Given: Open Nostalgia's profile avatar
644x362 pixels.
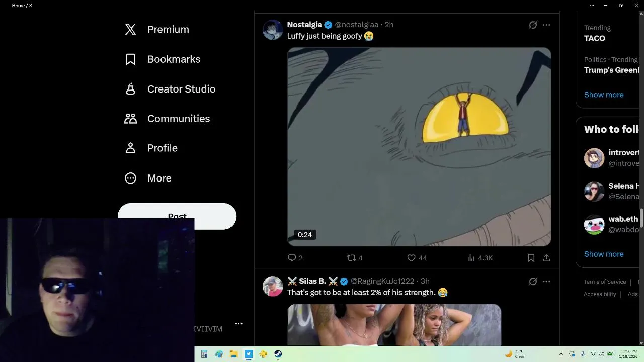Looking at the screenshot, I should pyautogui.click(x=273, y=30).
